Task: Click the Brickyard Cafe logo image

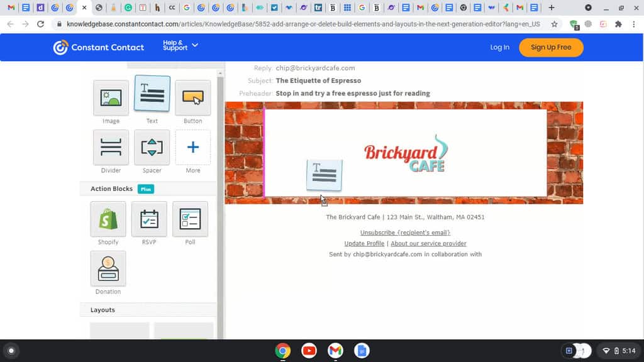Action: coord(406,153)
